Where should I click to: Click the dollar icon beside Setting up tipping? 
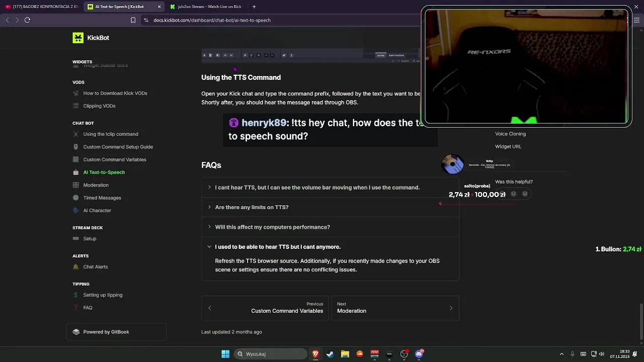click(75, 295)
